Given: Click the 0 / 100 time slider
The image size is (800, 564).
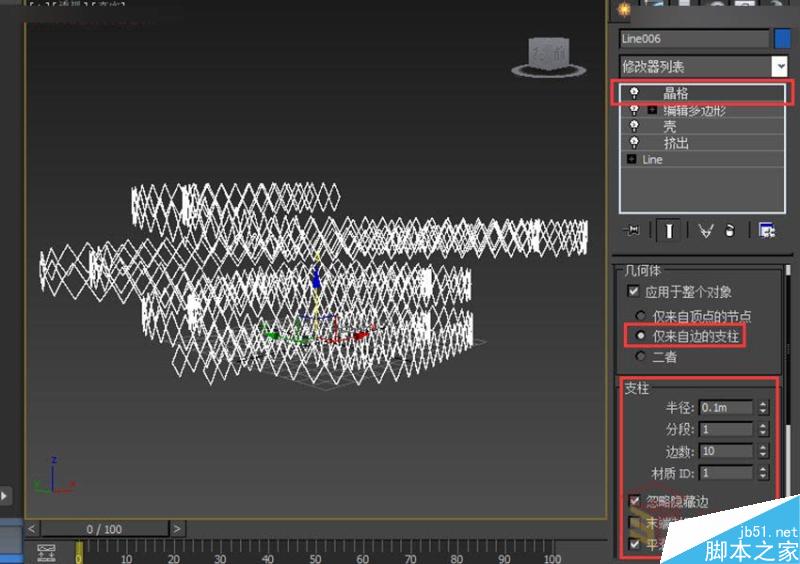Looking at the screenshot, I should (x=105, y=529).
